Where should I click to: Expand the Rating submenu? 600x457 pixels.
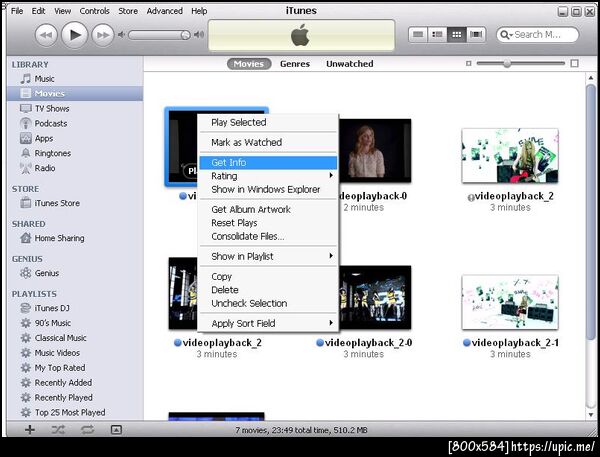point(268,176)
